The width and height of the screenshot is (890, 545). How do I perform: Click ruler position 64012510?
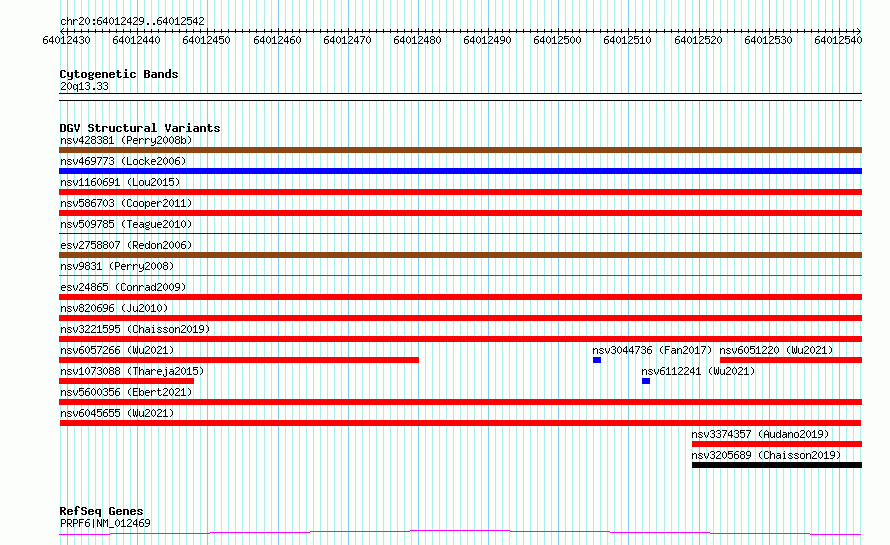628,40
